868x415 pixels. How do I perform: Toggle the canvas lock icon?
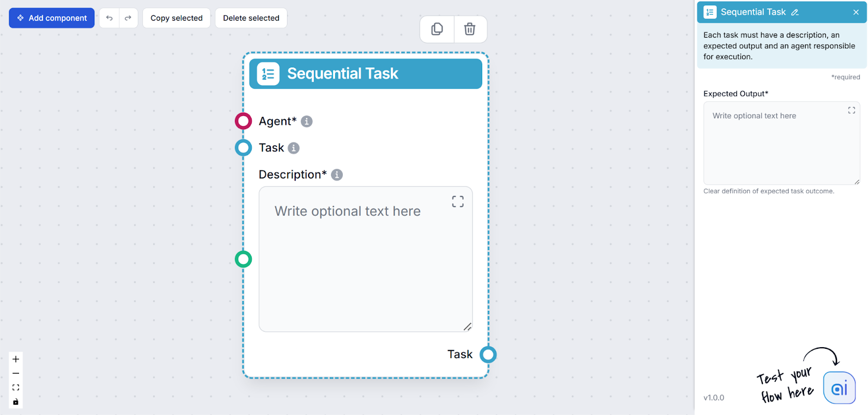[16, 402]
